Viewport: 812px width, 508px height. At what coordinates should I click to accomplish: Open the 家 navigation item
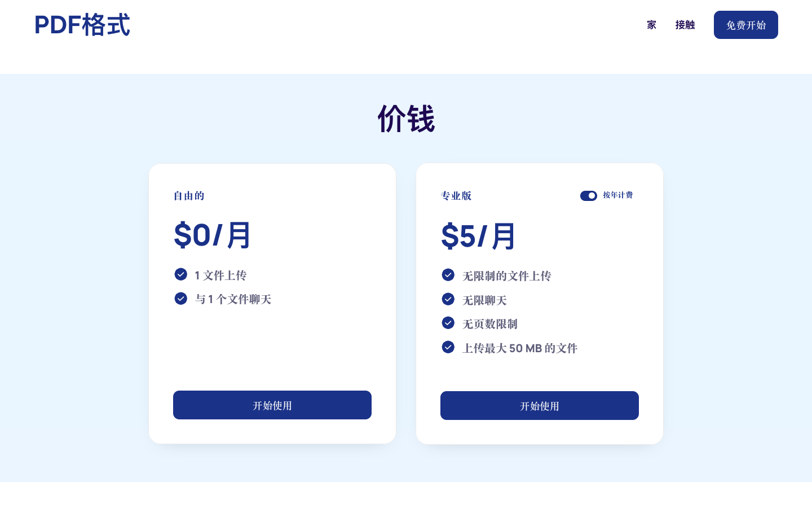651,25
